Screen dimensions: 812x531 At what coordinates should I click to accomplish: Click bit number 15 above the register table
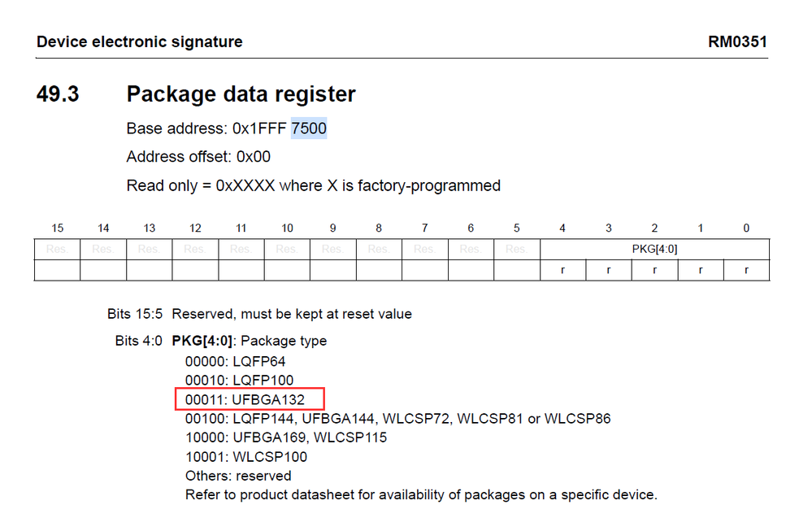pos(57,229)
